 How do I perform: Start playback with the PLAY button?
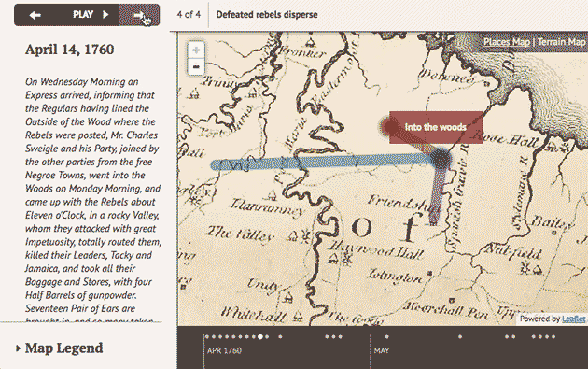pos(91,15)
